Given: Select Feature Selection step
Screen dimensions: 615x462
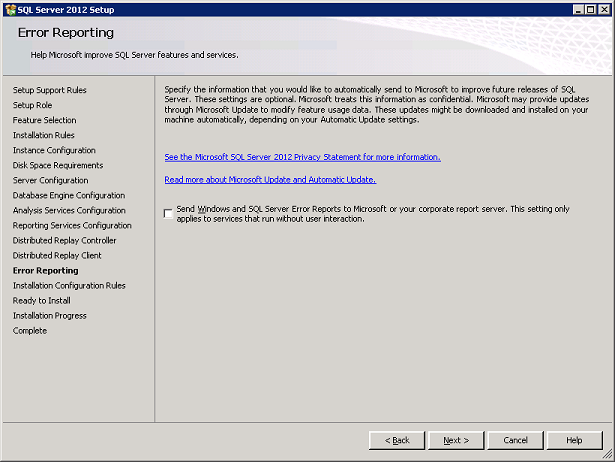Looking at the screenshot, I should pos(44,120).
